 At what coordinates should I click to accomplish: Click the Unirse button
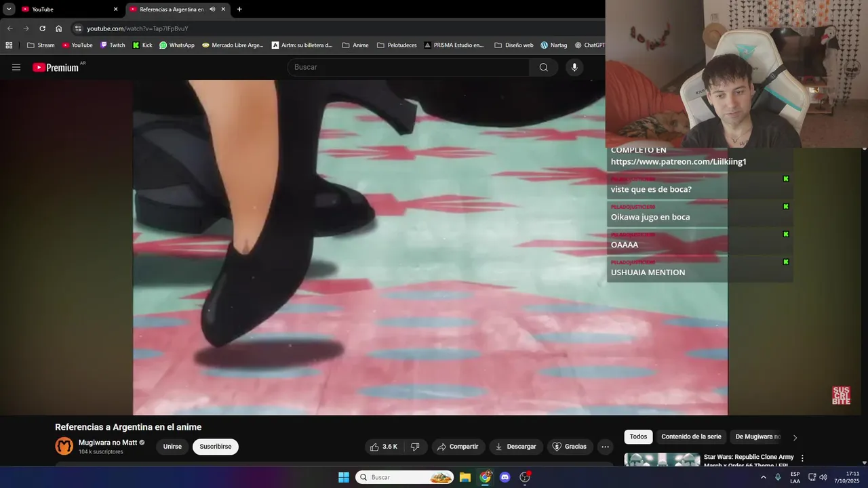172,447
